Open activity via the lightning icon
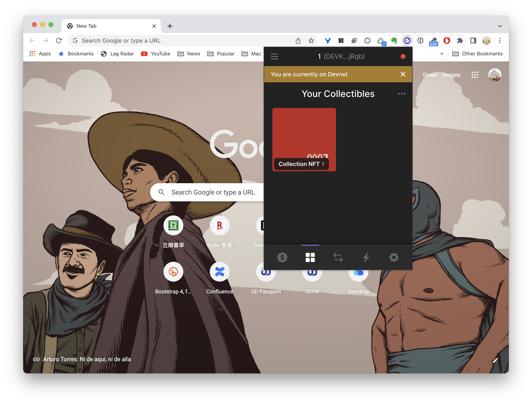 point(366,257)
